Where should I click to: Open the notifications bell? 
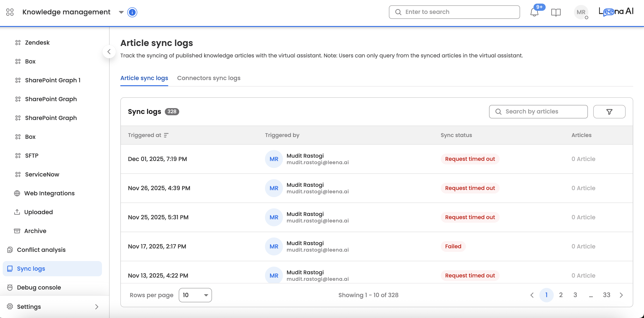click(x=534, y=12)
